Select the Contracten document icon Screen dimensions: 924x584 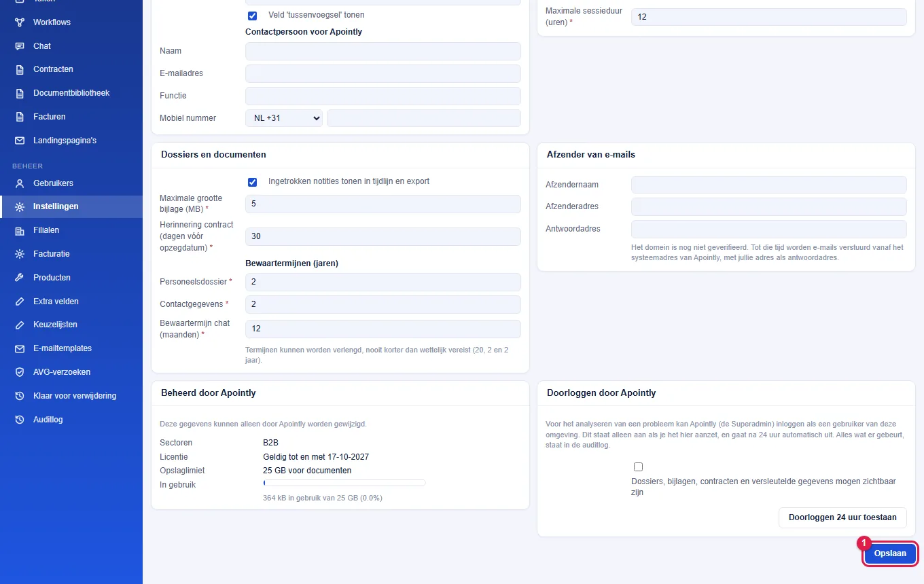pyautogui.click(x=20, y=69)
